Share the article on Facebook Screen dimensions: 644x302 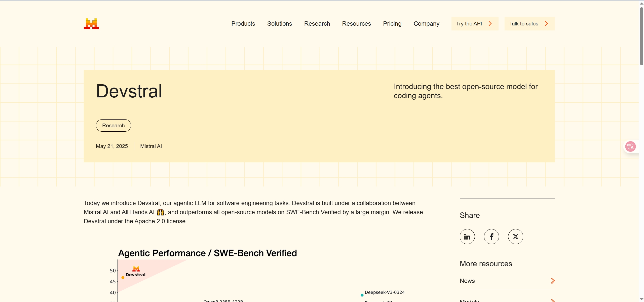click(x=491, y=237)
